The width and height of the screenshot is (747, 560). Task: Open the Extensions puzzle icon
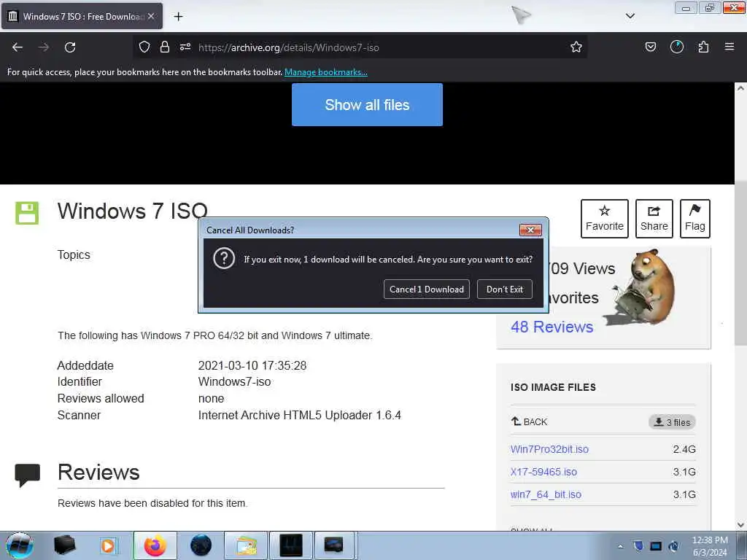coord(703,47)
